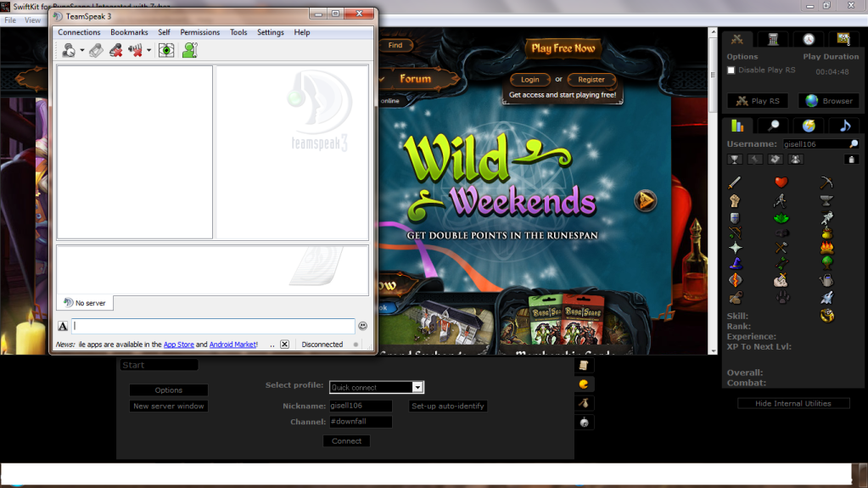
Task: Click the subscribe-to-all-channels eye icon
Action: [166, 51]
